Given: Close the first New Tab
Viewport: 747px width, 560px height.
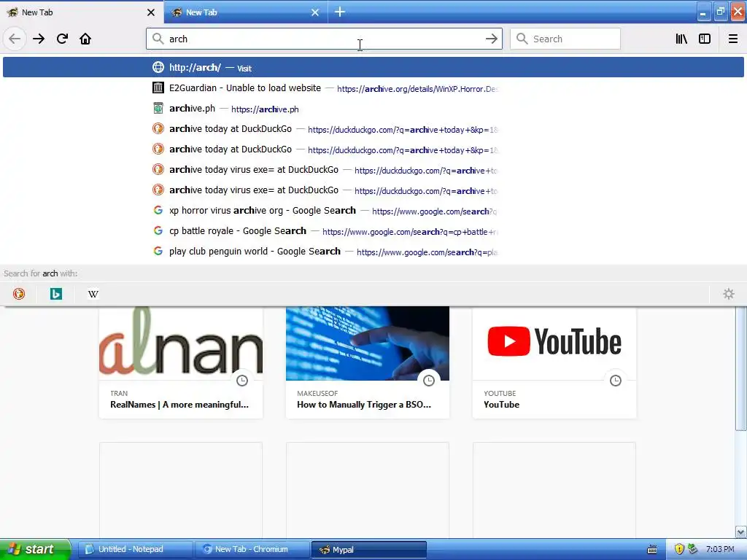Looking at the screenshot, I should pyautogui.click(x=151, y=12).
